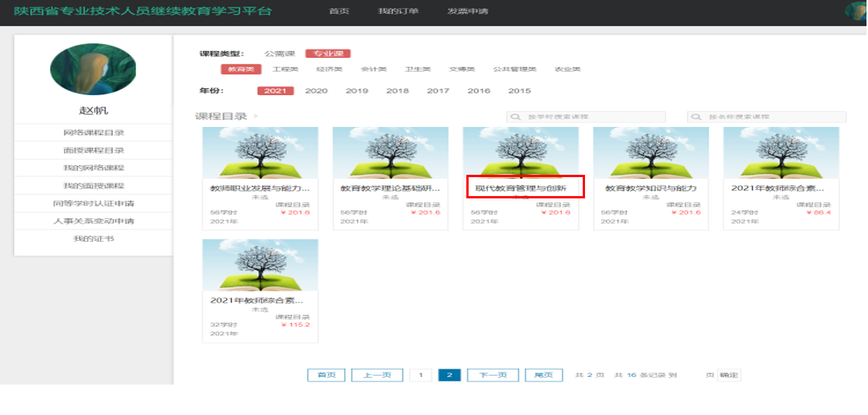Filter courses by 会计类 category
This screenshot has height=415, width=868.
374,69
